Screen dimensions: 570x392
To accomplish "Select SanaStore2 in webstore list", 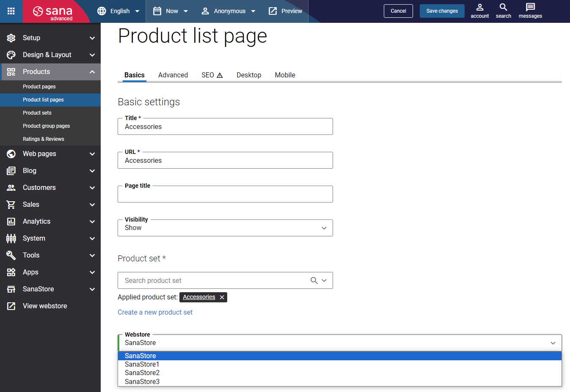I will pos(340,373).
